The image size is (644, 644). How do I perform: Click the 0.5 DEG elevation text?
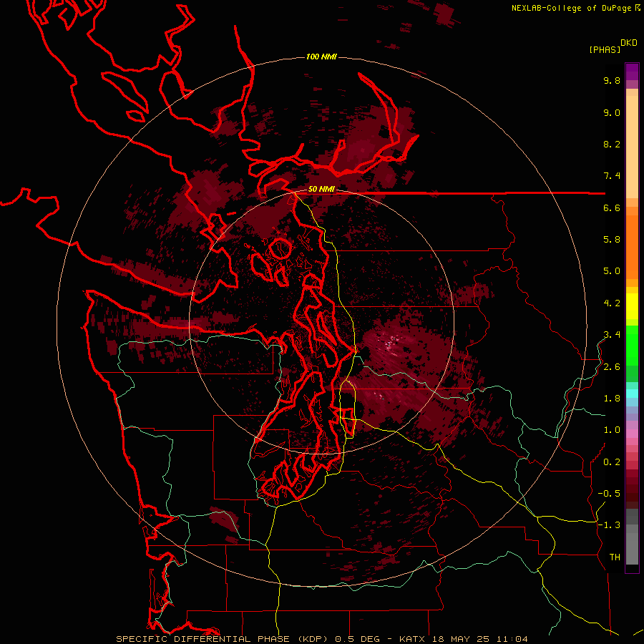358,639
